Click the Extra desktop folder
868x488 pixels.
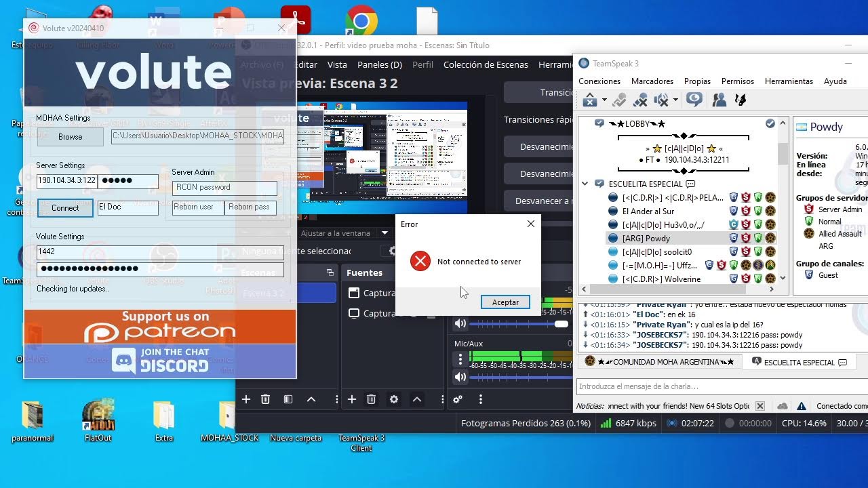pyautogui.click(x=164, y=420)
